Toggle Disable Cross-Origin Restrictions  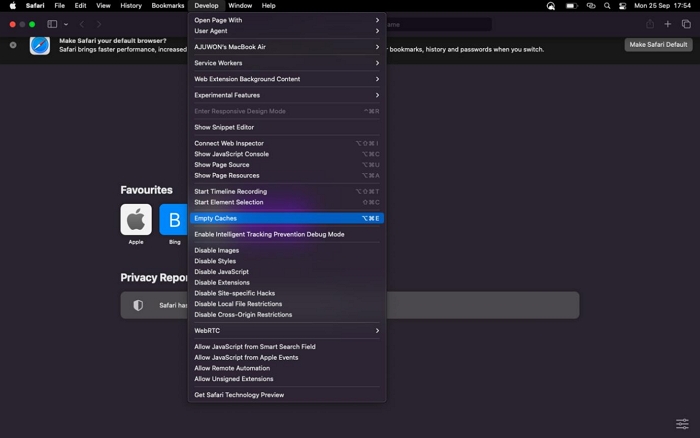point(287,315)
